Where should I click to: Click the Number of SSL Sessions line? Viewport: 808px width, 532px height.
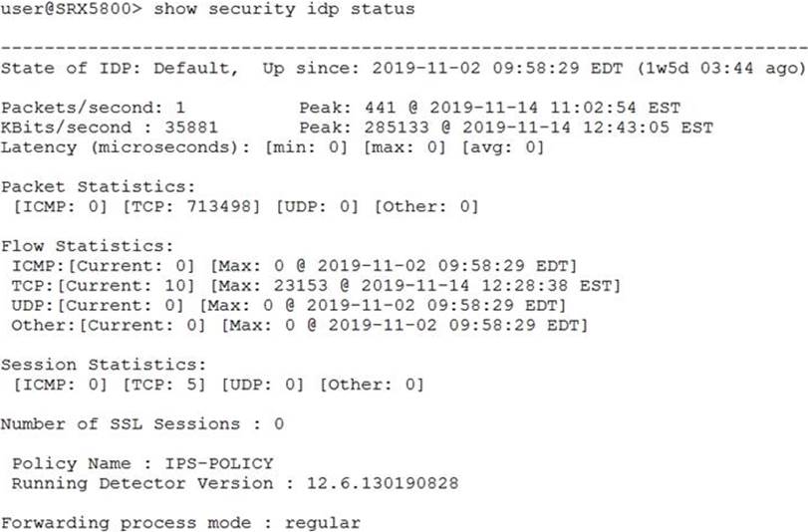click(x=142, y=424)
